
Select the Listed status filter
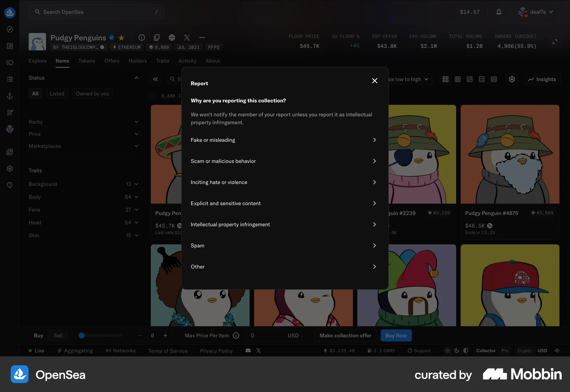[x=57, y=93]
